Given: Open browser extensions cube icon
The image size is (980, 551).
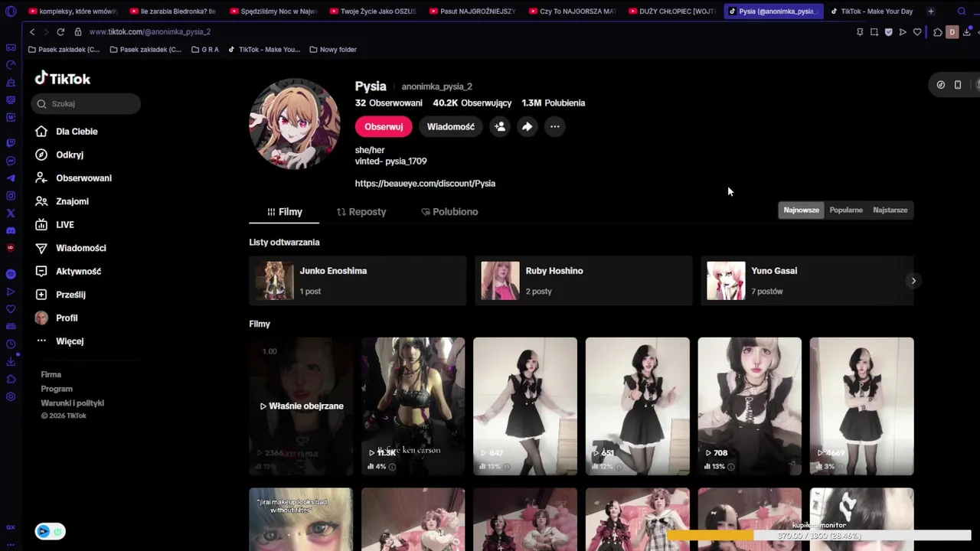Looking at the screenshot, I should click(x=938, y=32).
